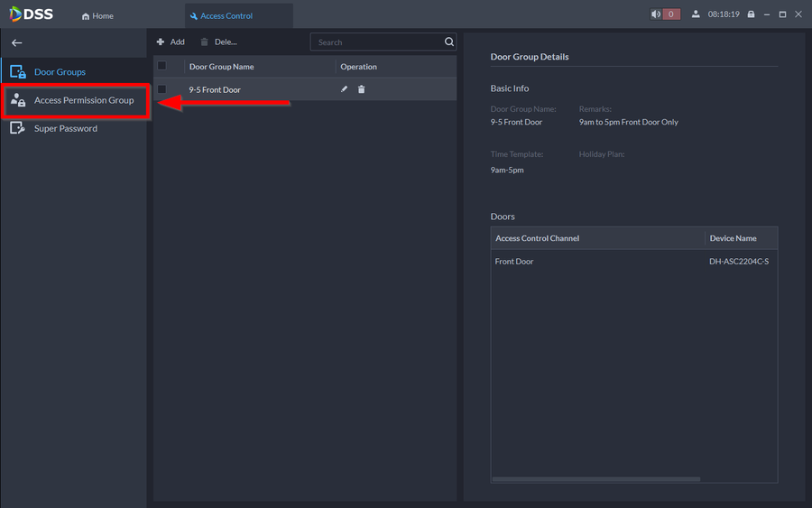Image resolution: width=812 pixels, height=508 pixels.
Task: Toggle the select-all header checkbox
Action: click(x=162, y=67)
